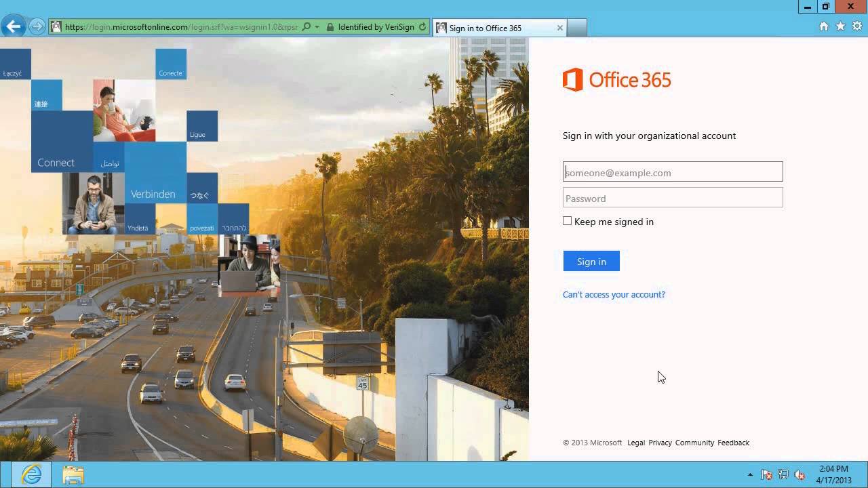Click the Yhdistä tile

point(140,219)
